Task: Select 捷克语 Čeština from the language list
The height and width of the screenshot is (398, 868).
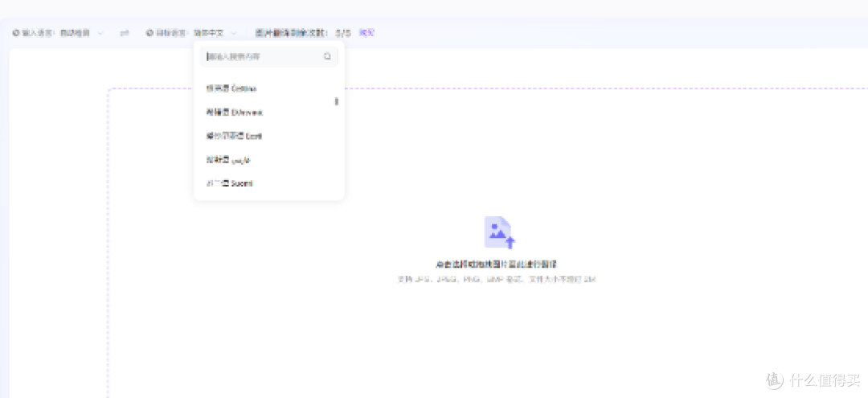Action: click(x=269, y=88)
